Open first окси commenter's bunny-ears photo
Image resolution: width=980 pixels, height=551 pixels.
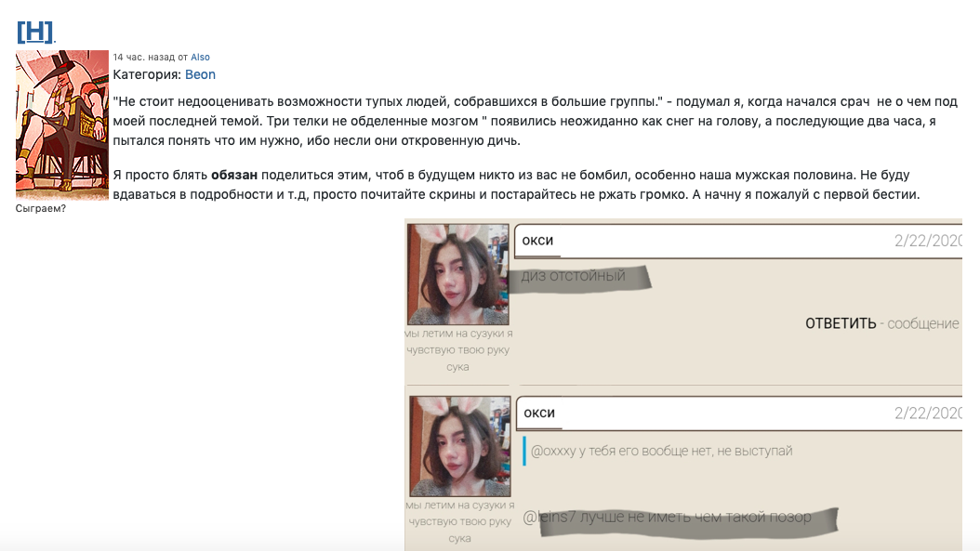[x=458, y=274]
